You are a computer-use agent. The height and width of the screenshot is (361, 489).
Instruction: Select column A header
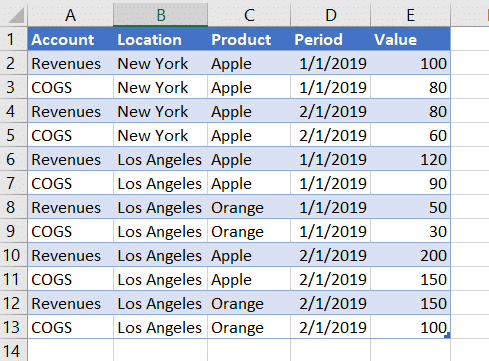click(70, 15)
